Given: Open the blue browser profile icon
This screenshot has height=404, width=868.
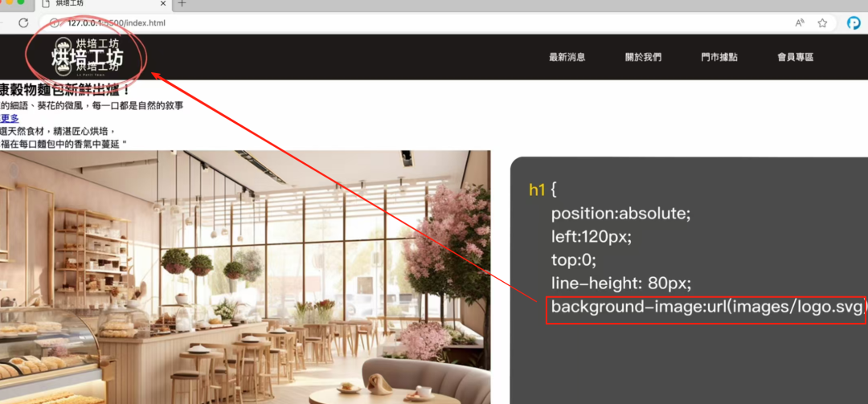Looking at the screenshot, I should coord(854,22).
